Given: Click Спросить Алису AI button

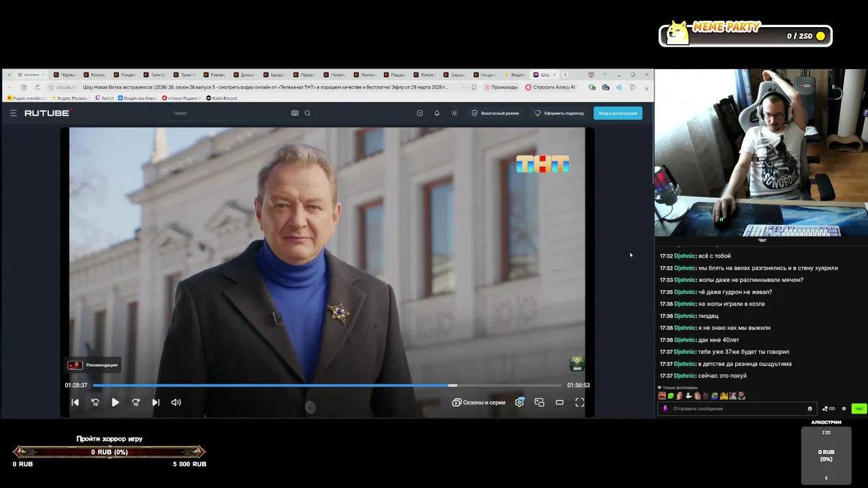Looking at the screenshot, I should coord(550,87).
